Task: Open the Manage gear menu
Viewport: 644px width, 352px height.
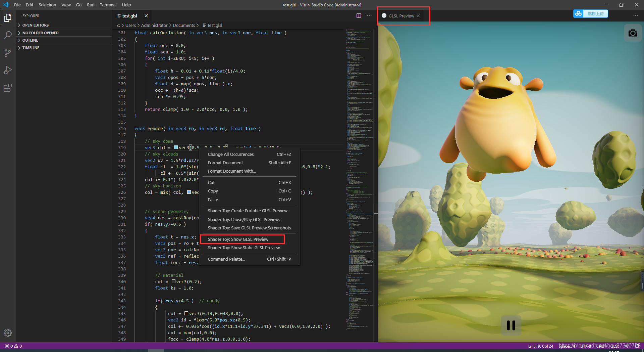Action: (8, 333)
